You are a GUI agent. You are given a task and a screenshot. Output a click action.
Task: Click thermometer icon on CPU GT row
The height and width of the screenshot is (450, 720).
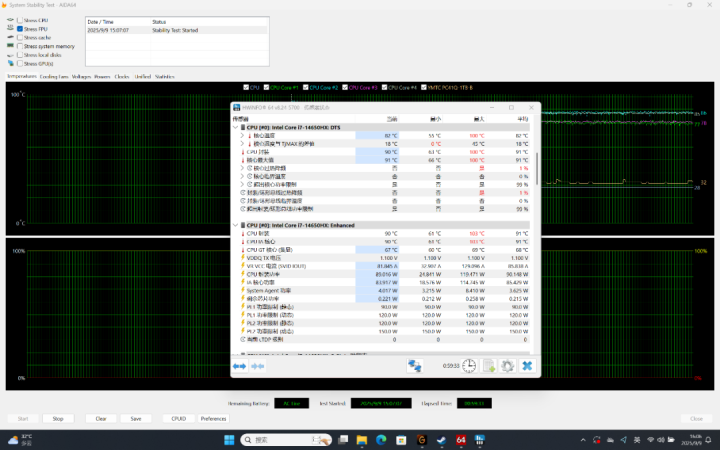pos(243,250)
